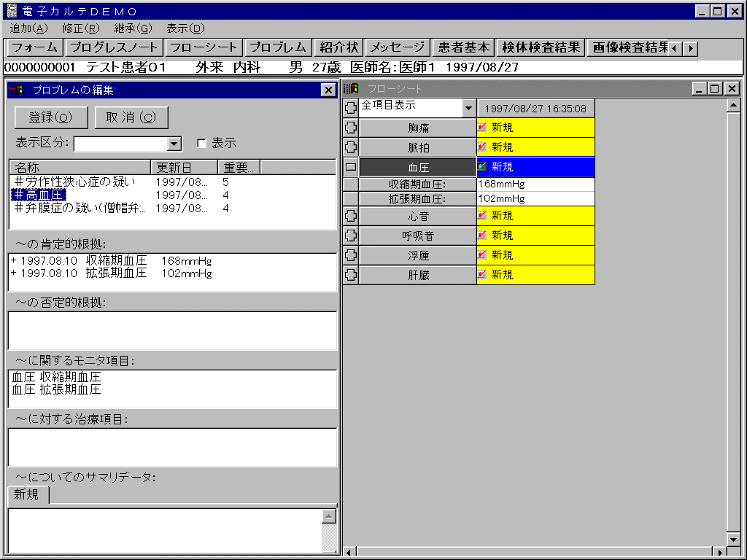The width and height of the screenshot is (747, 560).
Task: Switch to the プログレスノート tab
Action: point(113,47)
